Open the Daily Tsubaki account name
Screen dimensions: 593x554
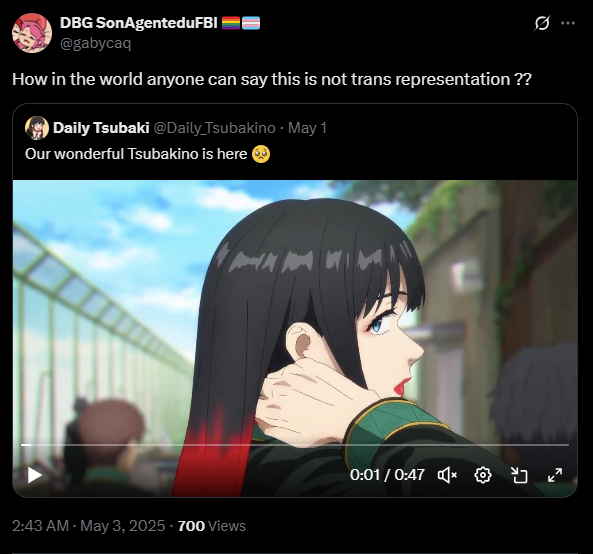101,128
